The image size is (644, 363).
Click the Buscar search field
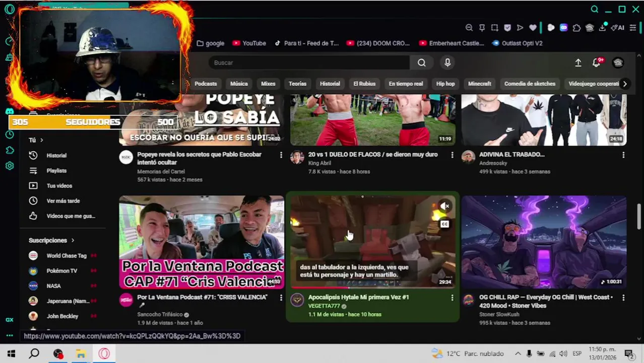[x=309, y=63]
